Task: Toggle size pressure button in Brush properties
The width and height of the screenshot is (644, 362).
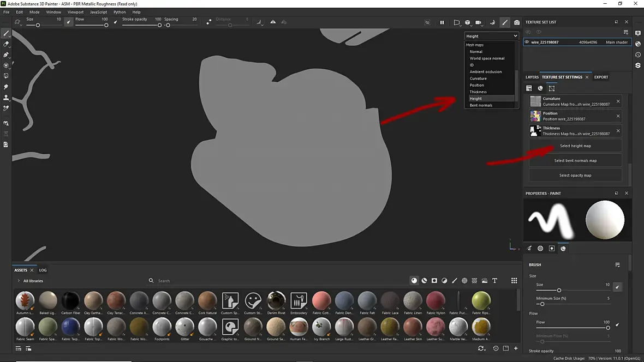Action: click(617, 287)
